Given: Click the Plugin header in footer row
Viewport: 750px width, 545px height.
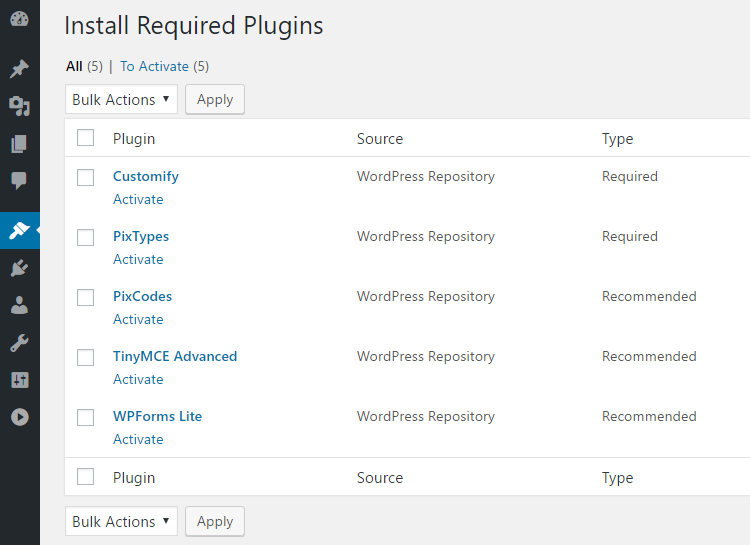Looking at the screenshot, I should click(x=134, y=478).
